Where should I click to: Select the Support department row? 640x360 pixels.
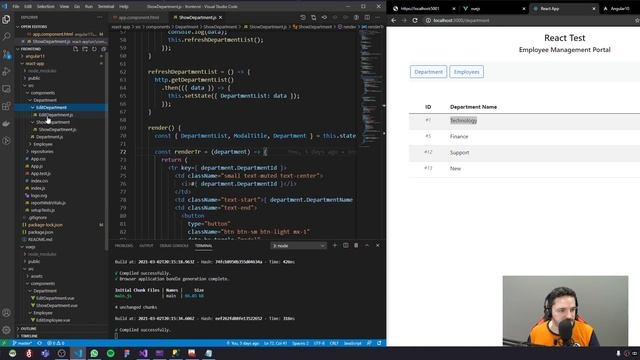pos(524,153)
